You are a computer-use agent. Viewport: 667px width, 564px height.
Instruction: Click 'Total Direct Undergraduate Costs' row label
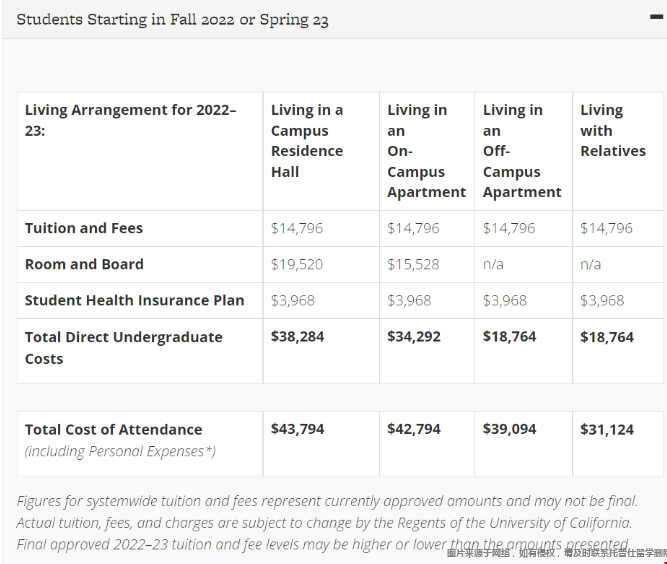point(124,347)
